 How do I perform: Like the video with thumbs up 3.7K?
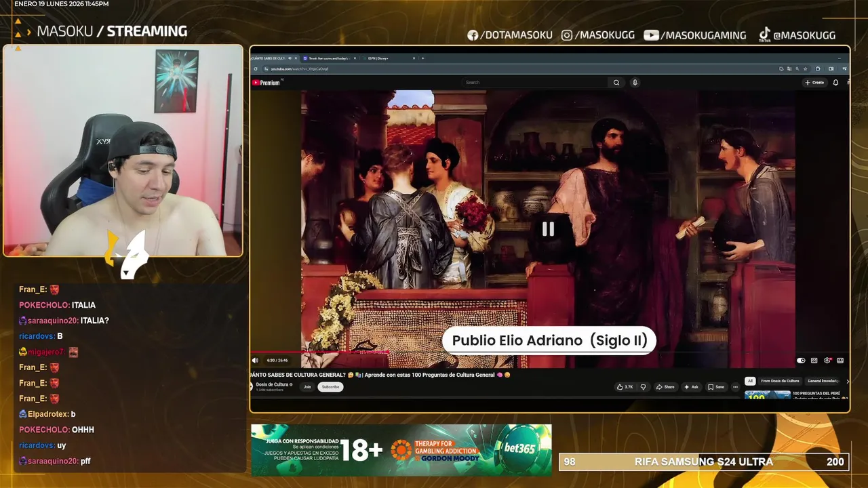(x=625, y=387)
